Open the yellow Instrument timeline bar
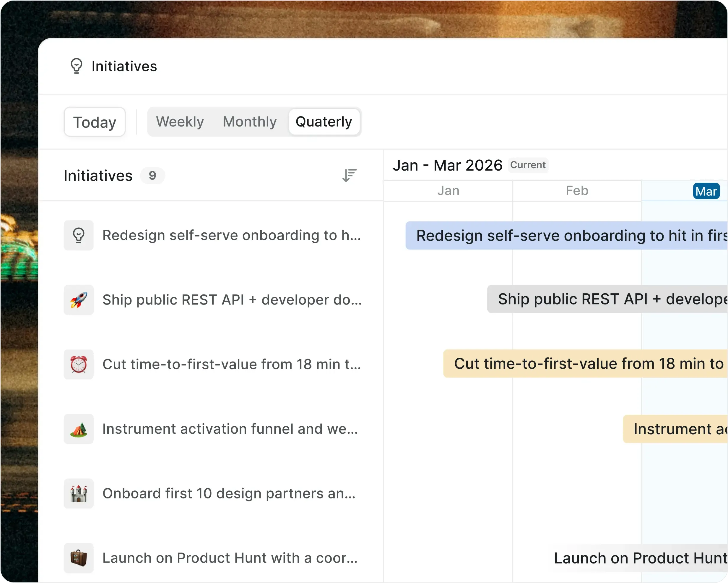Screen dimensions: 728x583 click(x=675, y=429)
